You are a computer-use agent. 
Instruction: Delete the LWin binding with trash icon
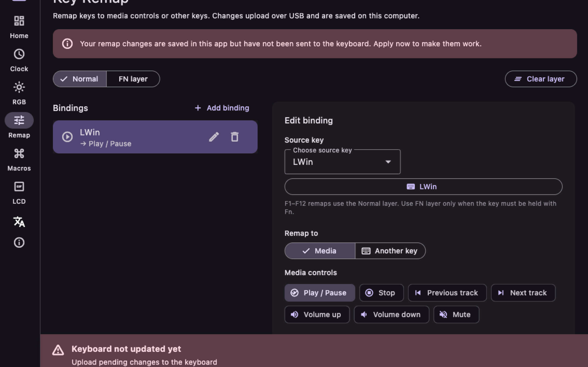click(x=235, y=137)
